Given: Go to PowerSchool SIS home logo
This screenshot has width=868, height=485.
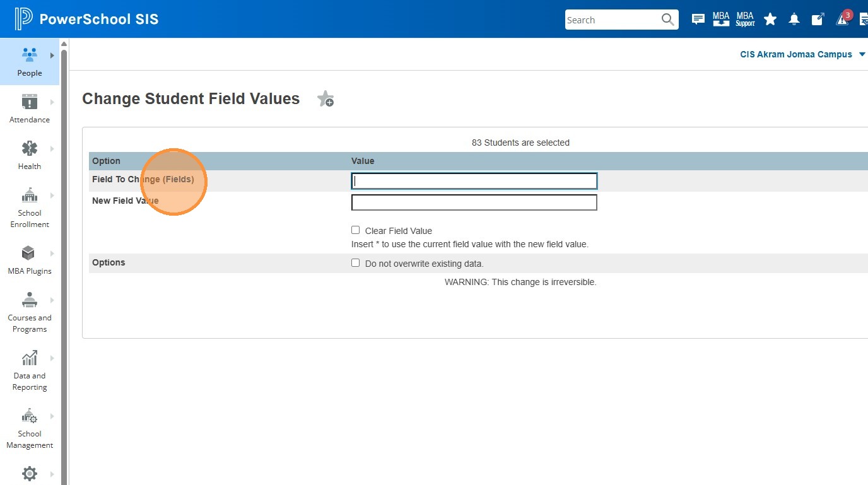Looking at the screenshot, I should tap(87, 20).
